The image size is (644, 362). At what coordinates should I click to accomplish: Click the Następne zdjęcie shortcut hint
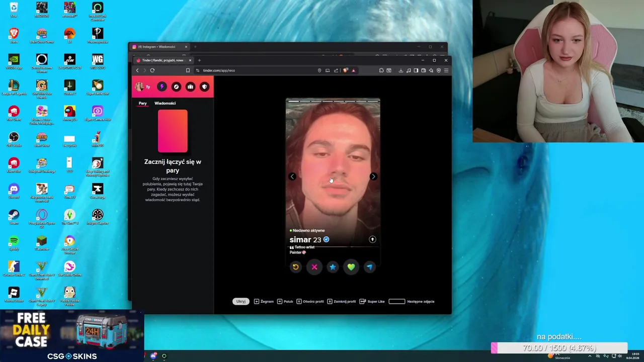pyautogui.click(x=411, y=302)
